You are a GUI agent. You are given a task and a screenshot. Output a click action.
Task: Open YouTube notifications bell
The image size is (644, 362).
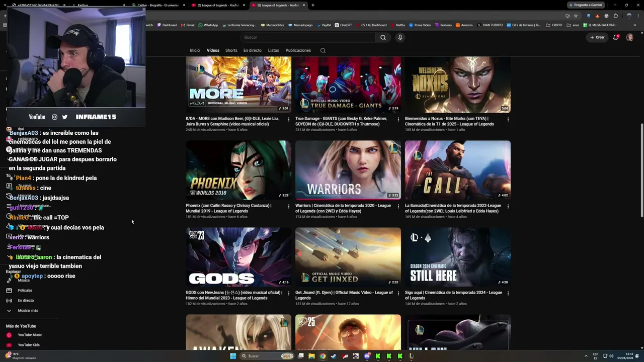coord(616,37)
